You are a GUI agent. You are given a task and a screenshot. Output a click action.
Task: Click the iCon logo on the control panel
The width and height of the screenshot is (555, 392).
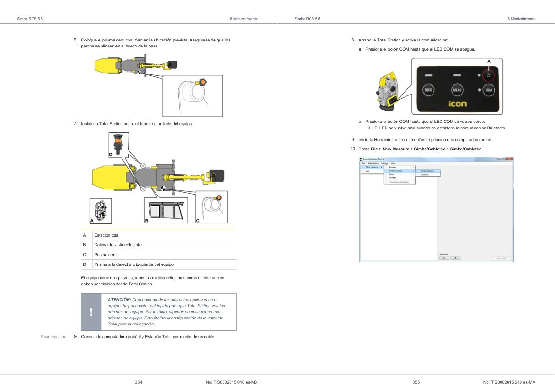coord(457,103)
